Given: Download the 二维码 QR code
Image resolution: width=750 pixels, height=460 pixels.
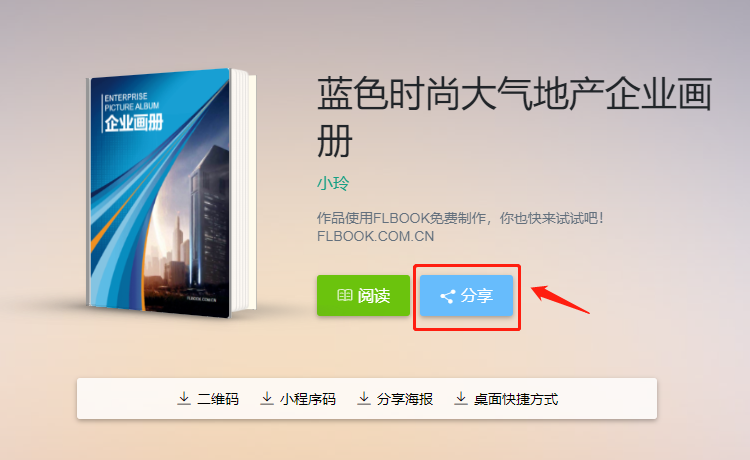Looking at the screenshot, I should (208, 398).
